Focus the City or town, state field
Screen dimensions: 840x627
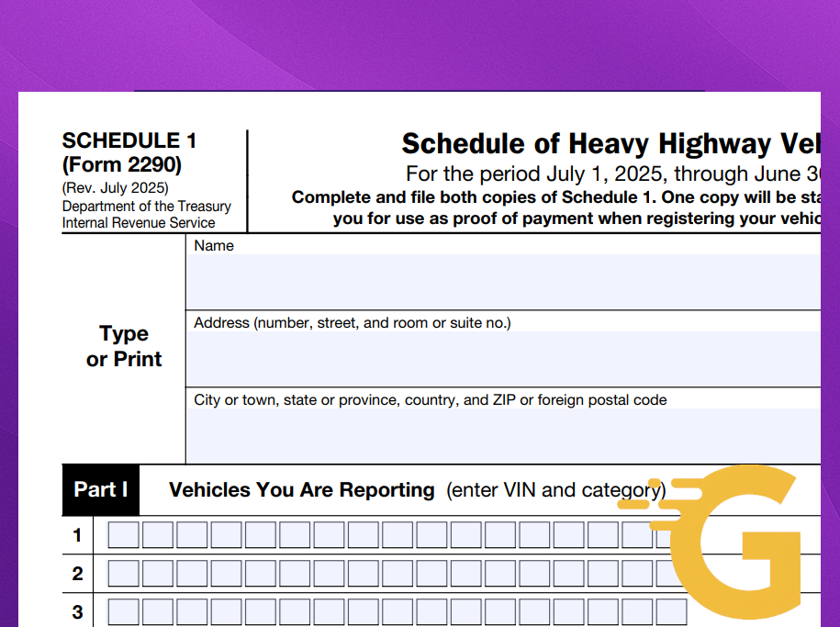tap(503, 436)
